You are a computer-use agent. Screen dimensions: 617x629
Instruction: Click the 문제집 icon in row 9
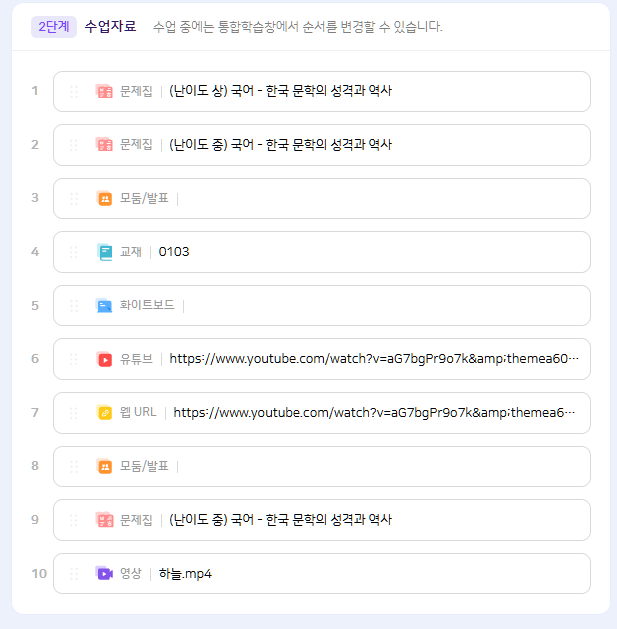pyautogui.click(x=105, y=520)
